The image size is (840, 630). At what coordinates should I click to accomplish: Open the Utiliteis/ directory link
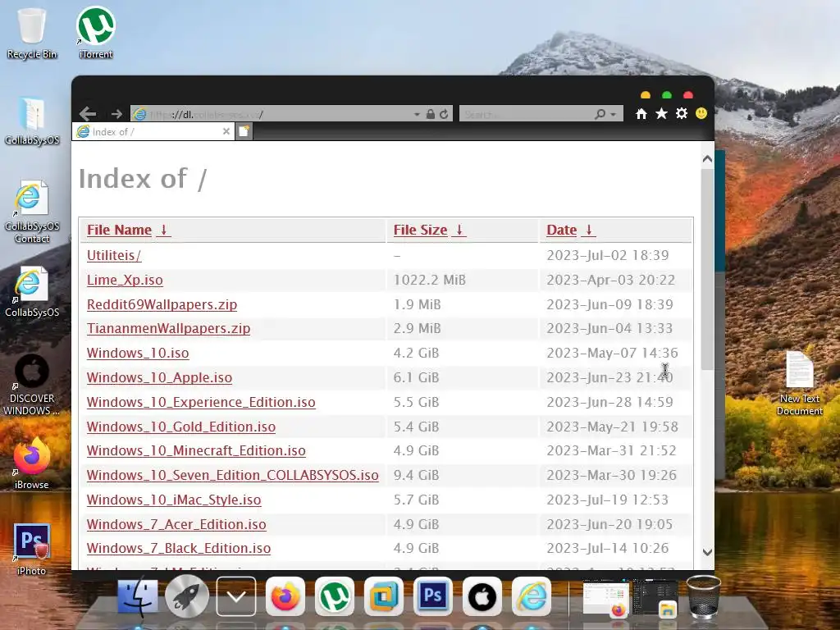[114, 255]
